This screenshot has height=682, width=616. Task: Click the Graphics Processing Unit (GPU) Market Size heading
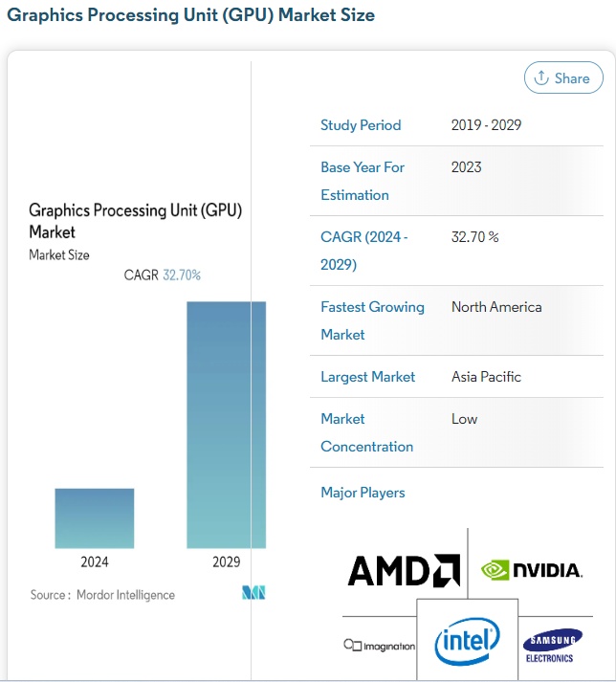pyautogui.click(x=191, y=15)
